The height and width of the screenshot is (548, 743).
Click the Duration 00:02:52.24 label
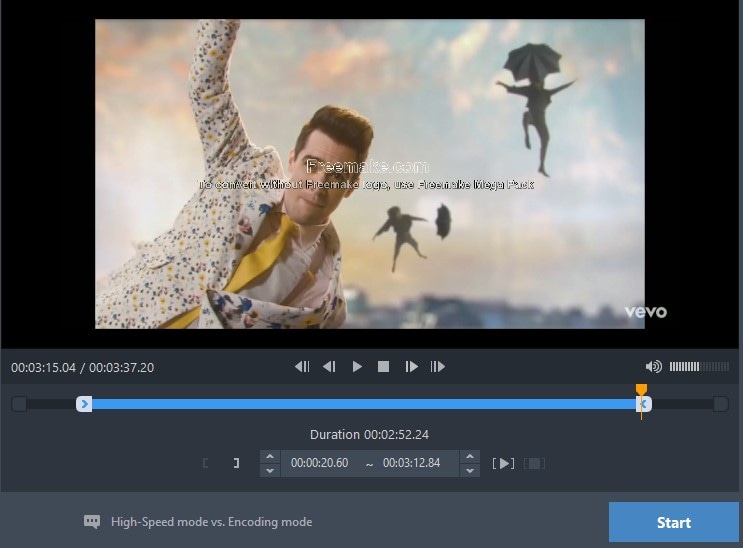[x=369, y=435]
